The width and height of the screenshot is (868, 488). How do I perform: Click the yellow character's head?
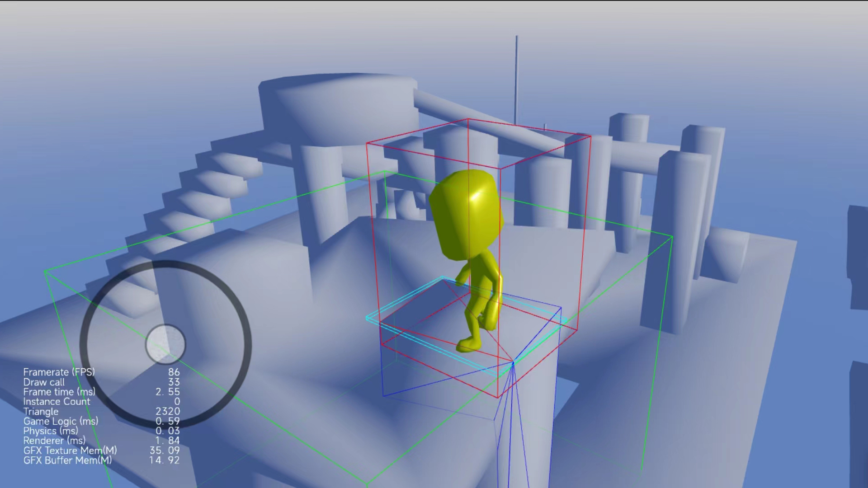[x=467, y=215]
